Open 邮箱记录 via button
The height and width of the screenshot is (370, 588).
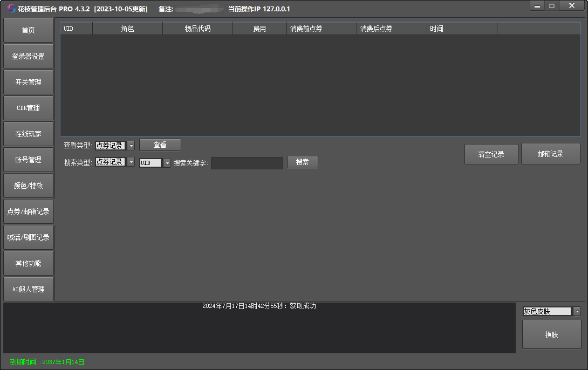point(550,154)
